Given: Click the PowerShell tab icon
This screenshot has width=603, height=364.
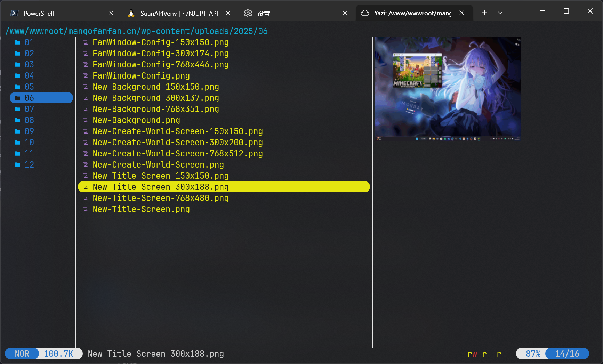Looking at the screenshot, I should [14, 13].
